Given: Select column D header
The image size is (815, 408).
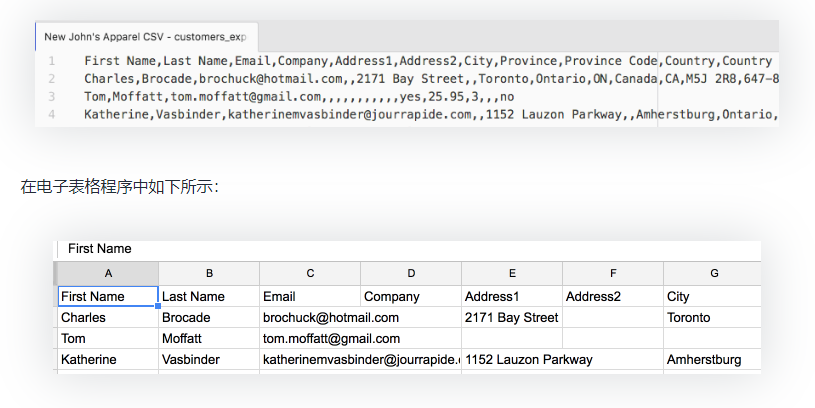Looking at the screenshot, I should 411,273.
